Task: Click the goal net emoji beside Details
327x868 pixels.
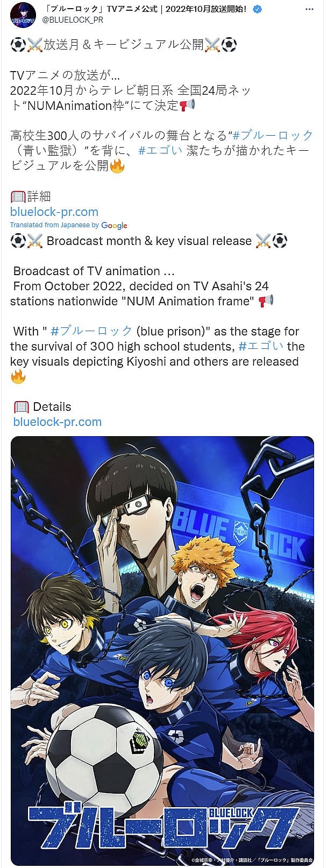Action: pos(21,407)
